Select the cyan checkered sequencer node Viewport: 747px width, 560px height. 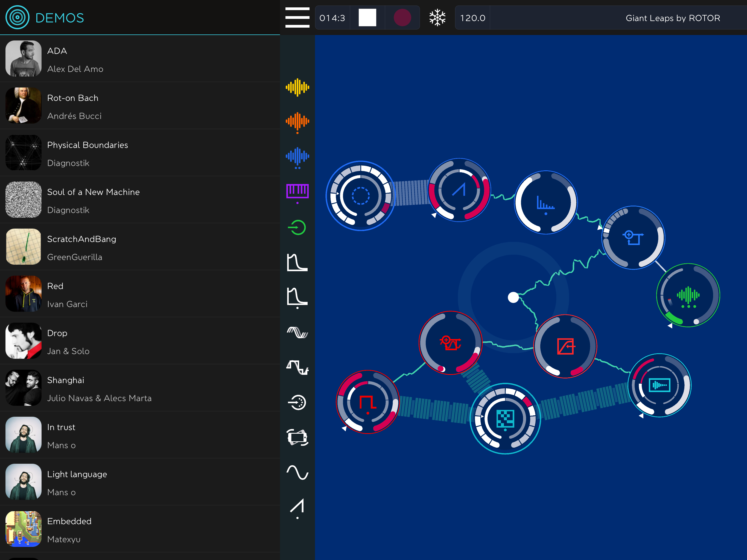(x=505, y=419)
